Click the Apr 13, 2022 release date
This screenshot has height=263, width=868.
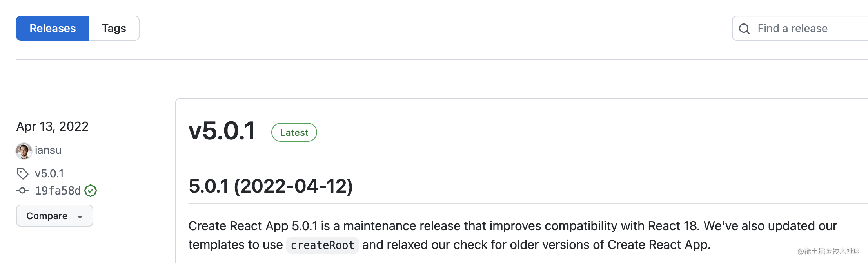[x=53, y=126]
